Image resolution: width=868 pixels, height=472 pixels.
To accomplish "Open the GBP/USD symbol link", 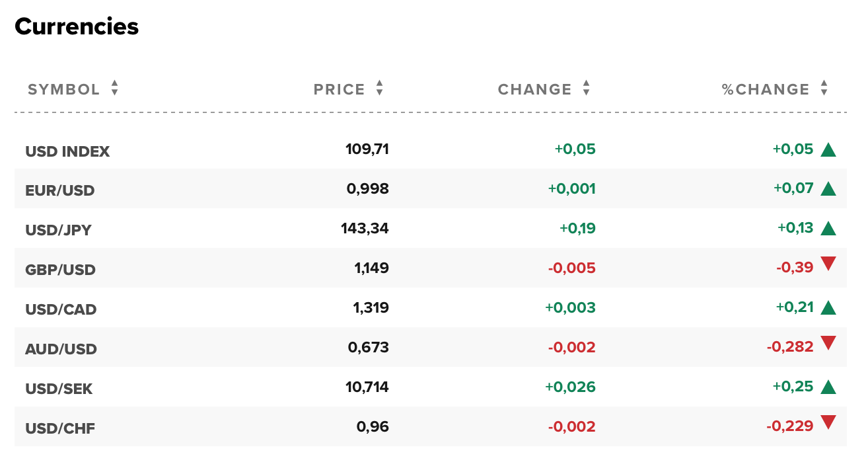I will [60, 270].
